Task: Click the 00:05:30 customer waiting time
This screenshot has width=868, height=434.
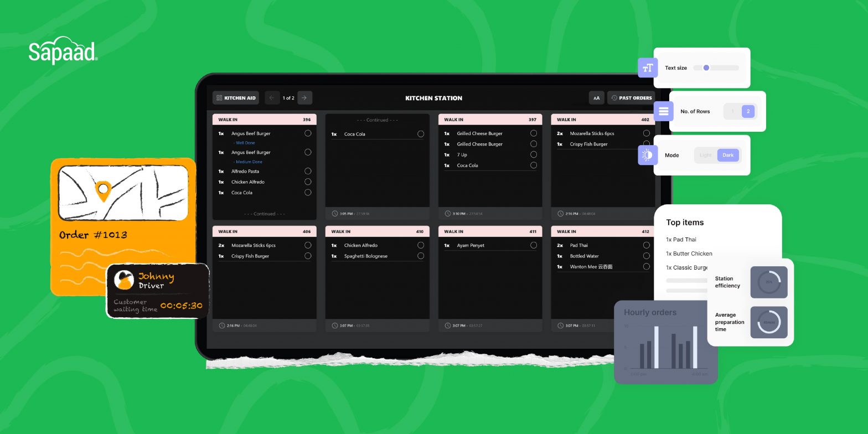Action: coord(181,306)
